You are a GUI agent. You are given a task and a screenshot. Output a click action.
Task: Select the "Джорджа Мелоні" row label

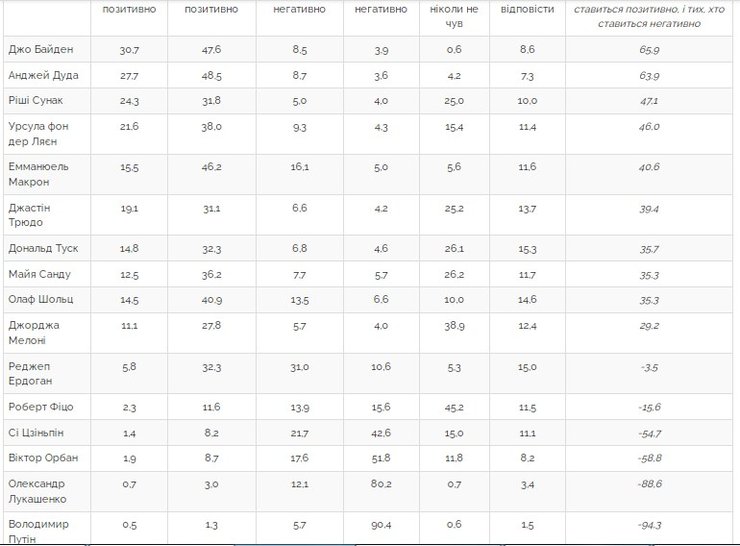coord(33,333)
